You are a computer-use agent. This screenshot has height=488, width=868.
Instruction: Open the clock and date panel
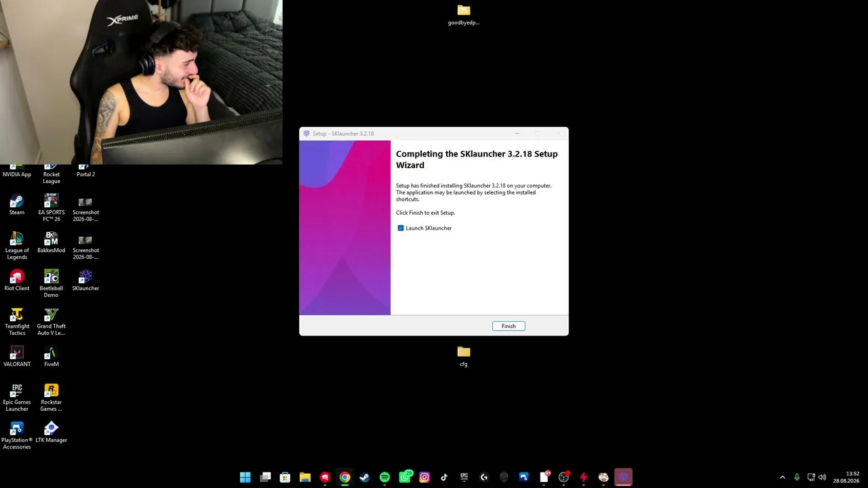point(846,477)
